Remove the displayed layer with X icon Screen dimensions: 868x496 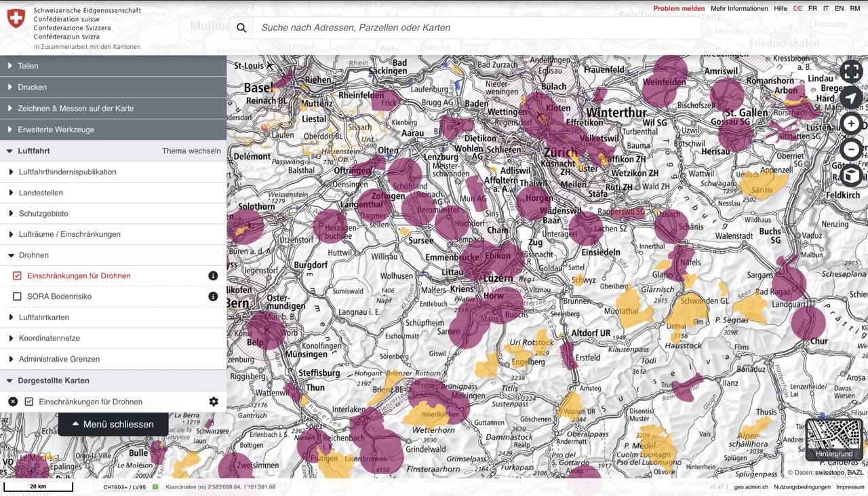[13, 402]
